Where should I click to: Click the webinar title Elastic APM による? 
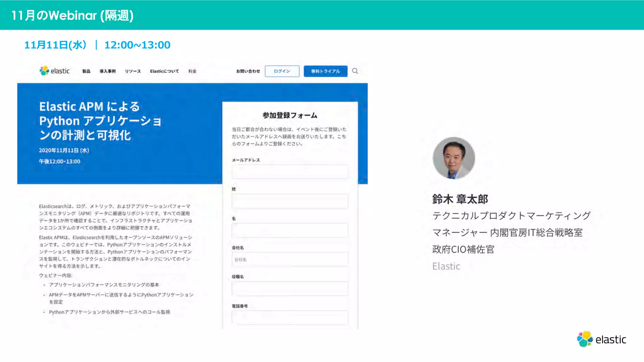click(89, 107)
